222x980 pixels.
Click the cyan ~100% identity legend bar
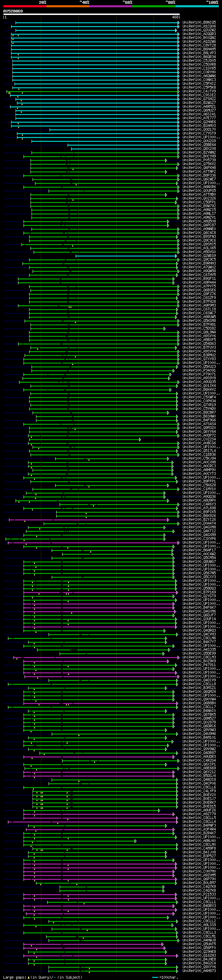[197, 7]
